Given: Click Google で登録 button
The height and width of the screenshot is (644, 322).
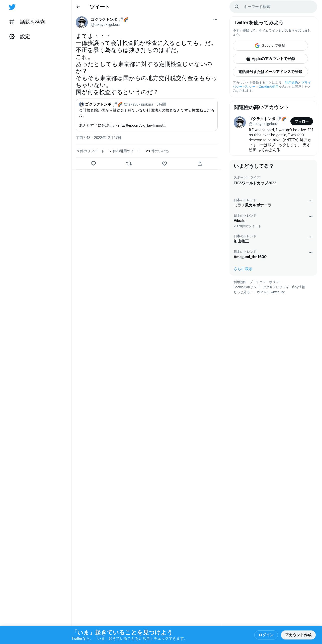Looking at the screenshot, I should pyautogui.click(x=270, y=46).
